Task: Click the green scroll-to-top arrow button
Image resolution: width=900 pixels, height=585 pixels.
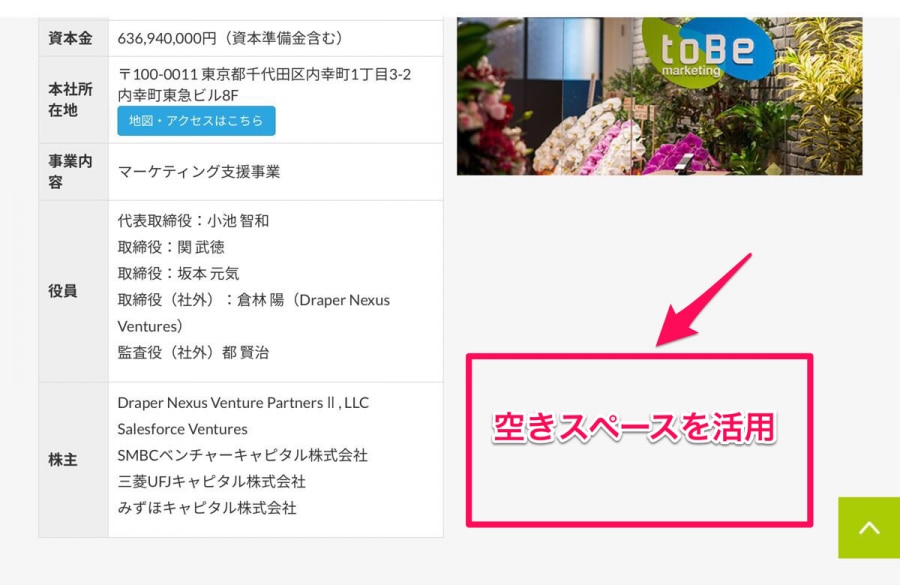Action: coord(869,528)
